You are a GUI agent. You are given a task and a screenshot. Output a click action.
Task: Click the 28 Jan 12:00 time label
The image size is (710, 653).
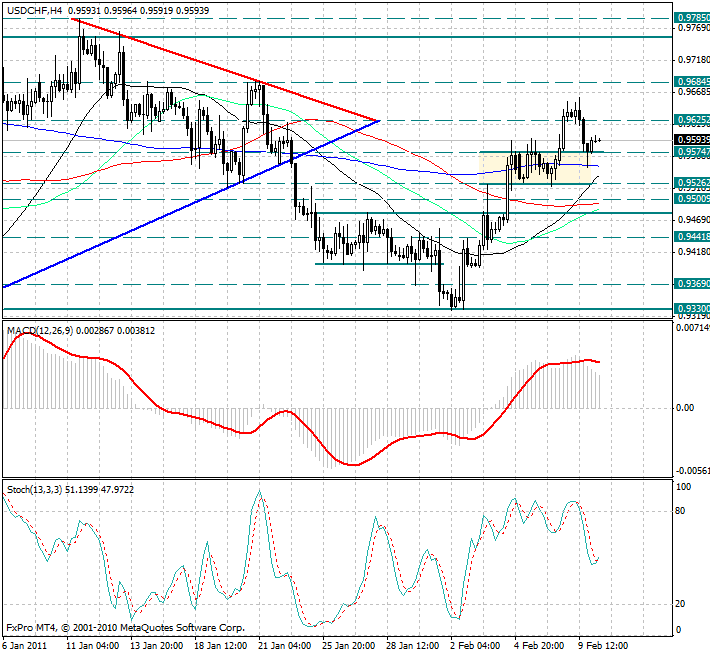[413, 645]
